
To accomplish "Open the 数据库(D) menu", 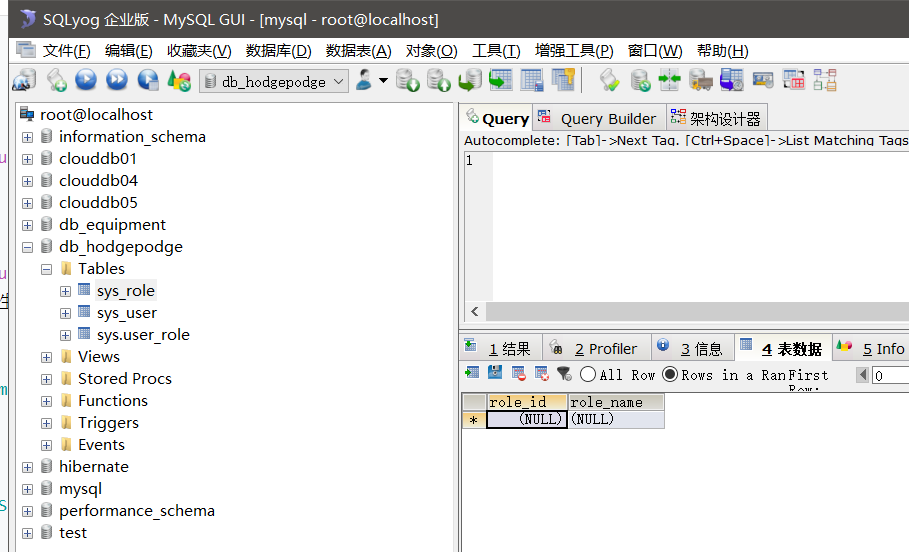I will (x=278, y=51).
